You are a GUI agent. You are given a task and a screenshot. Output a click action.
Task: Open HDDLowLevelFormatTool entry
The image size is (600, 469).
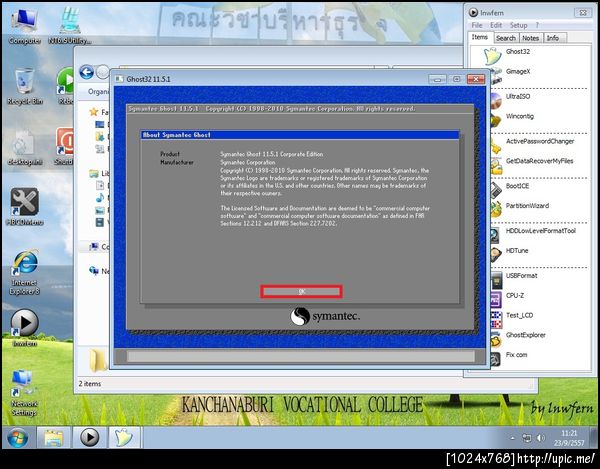point(541,231)
